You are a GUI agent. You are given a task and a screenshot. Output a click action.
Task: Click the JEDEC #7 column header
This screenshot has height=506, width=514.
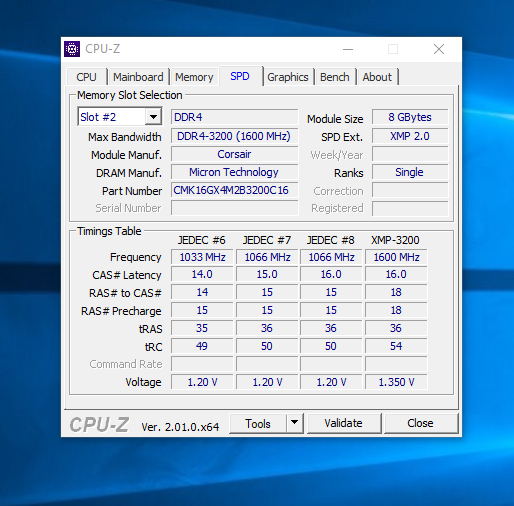267,240
